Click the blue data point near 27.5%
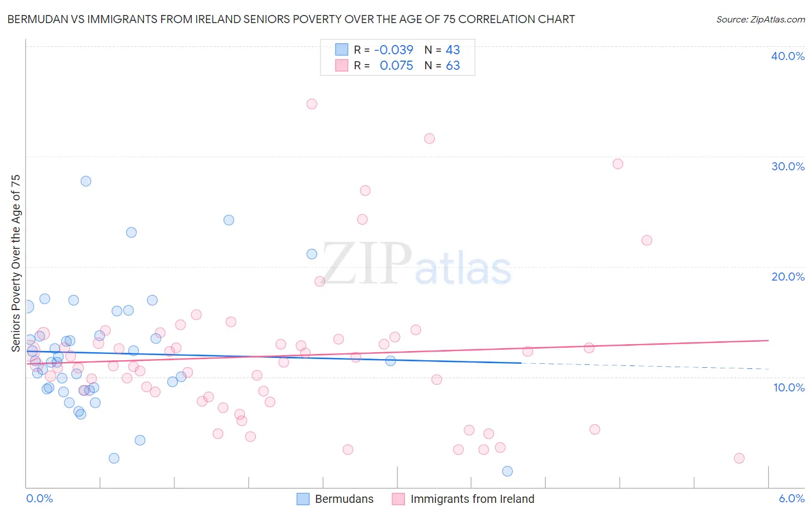The width and height of the screenshot is (812, 515). click(x=86, y=181)
